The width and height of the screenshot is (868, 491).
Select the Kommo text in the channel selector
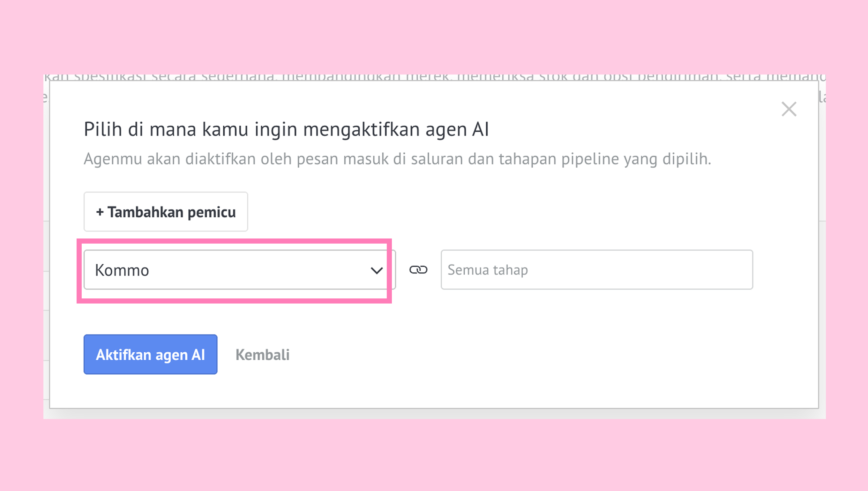(x=122, y=270)
